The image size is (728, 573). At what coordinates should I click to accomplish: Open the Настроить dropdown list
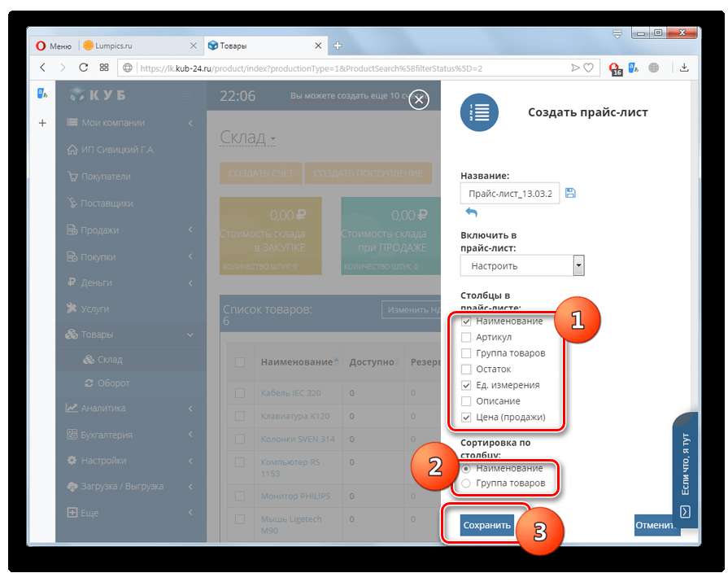(x=522, y=266)
